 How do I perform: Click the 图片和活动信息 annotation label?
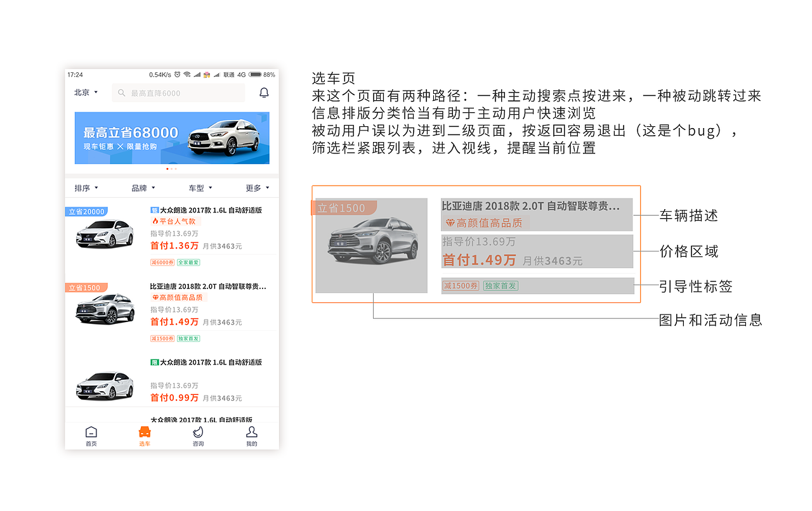point(710,320)
